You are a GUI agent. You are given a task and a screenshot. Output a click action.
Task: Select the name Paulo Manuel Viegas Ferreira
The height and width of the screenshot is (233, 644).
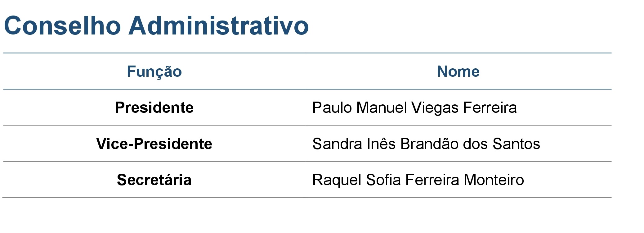[414, 108]
